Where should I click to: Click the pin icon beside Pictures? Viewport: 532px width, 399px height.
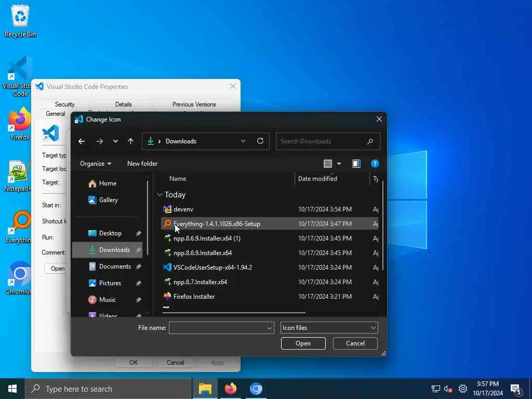click(x=138, y=283)
